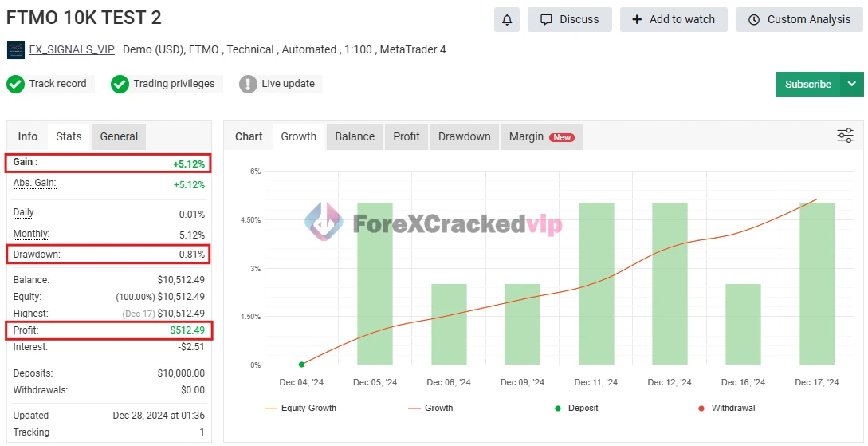Click the Dec 11 green bar
The height and width of the screenshot is (446, 868).
click(x=596, y=283)
